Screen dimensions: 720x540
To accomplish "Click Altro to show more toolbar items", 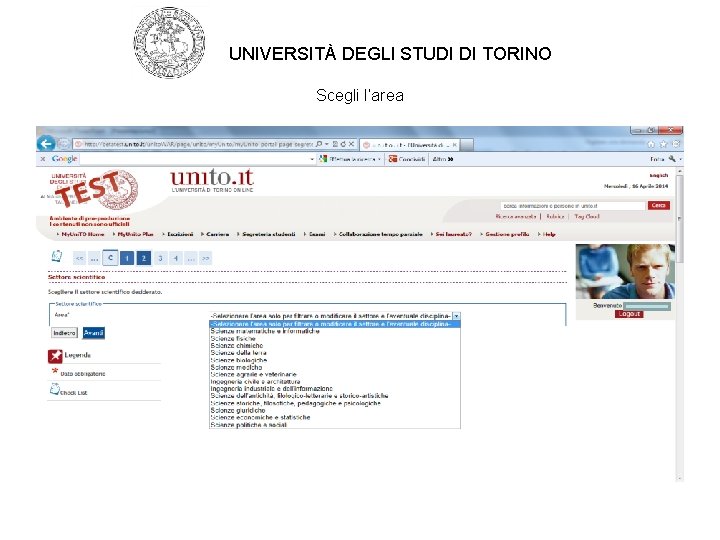I will click(443, 159).
